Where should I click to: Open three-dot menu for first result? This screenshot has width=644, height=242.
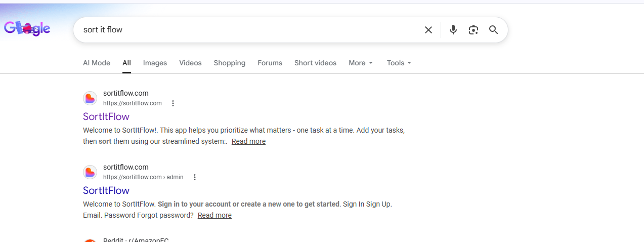click(173, 103)
